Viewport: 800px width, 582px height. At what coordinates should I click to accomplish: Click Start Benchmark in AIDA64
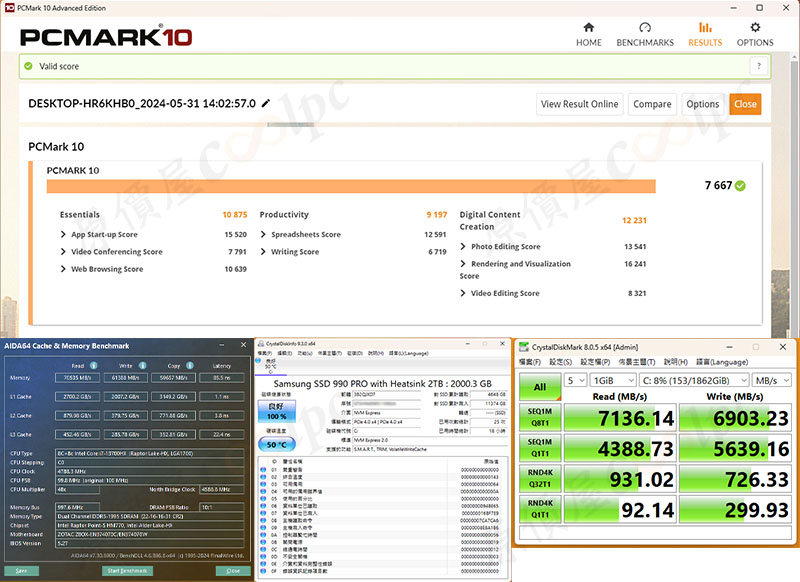(127, 571)
